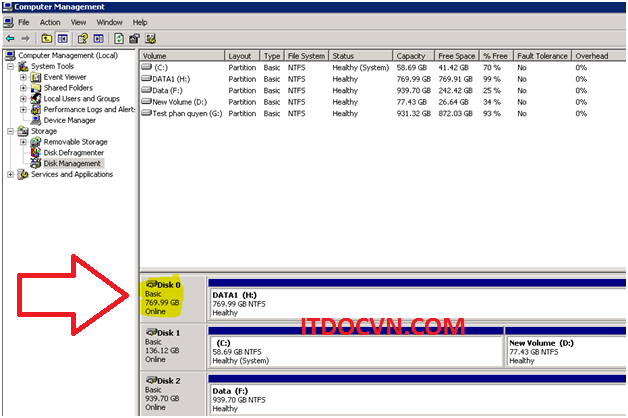
Task: Select the Test phan quyen (G:) volume row
Action: [186, 113]
